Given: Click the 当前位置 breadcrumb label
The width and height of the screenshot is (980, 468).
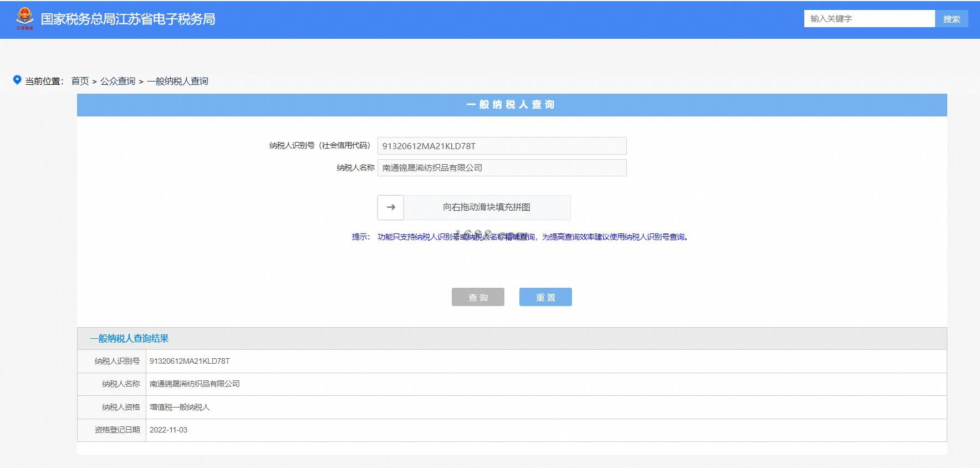Looking at the screenshot, I should tap(44, 81).
